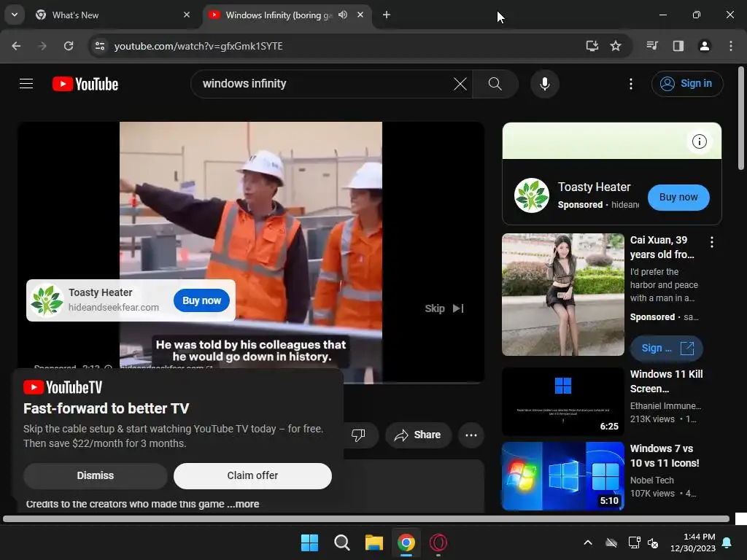Share this video
This screenshot has height=560, width=747.
pos(418,435)
